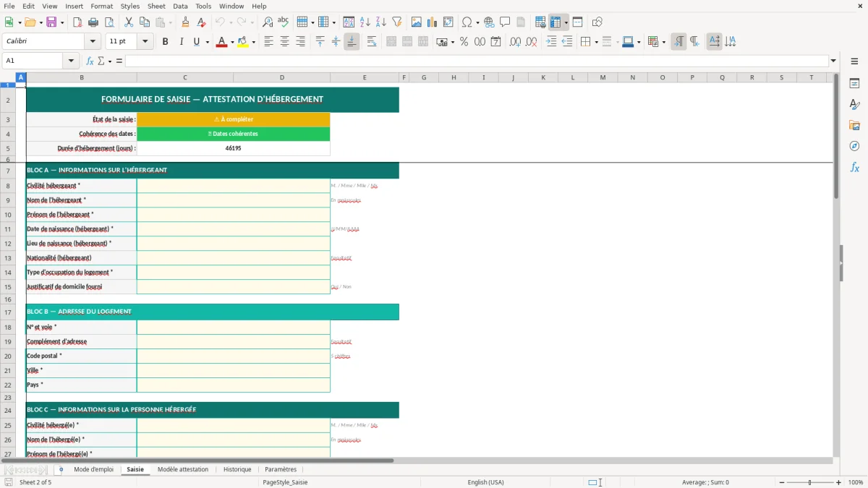Viewport: 868px width, 488px height.
Task: Open sidebar Gallery panel icon
Action: pyautogui.click(x=854, y=125)
